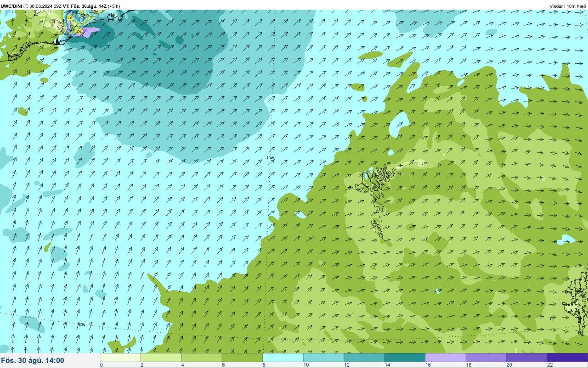Pick the 4–6 light green legend swatch
Image resolution: width=588 pixels, height=368 pixels.
[x=202, y=357]
